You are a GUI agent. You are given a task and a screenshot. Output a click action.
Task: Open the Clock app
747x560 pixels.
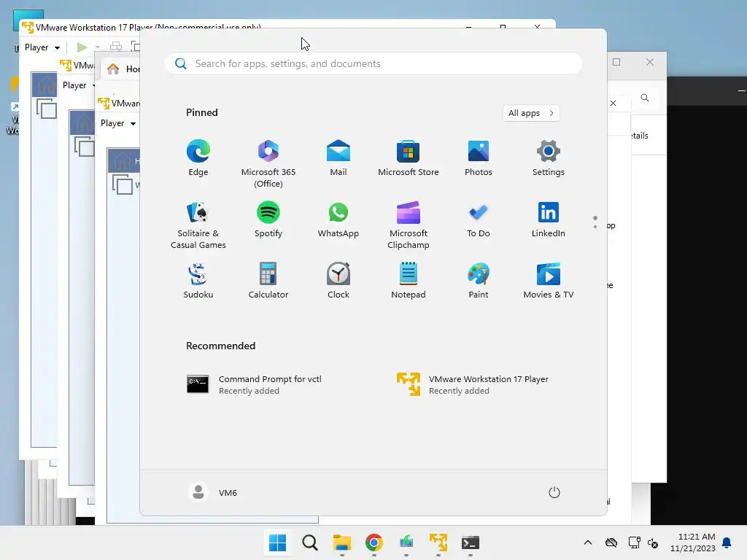(x=338, y=281)
